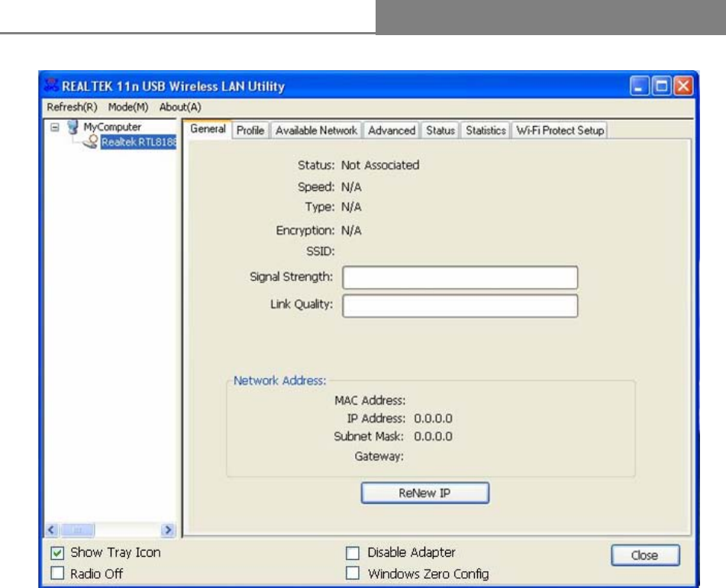726x588 pixels.
Task: Collapse the MyComputer tree node
Action: click(55, 127)
